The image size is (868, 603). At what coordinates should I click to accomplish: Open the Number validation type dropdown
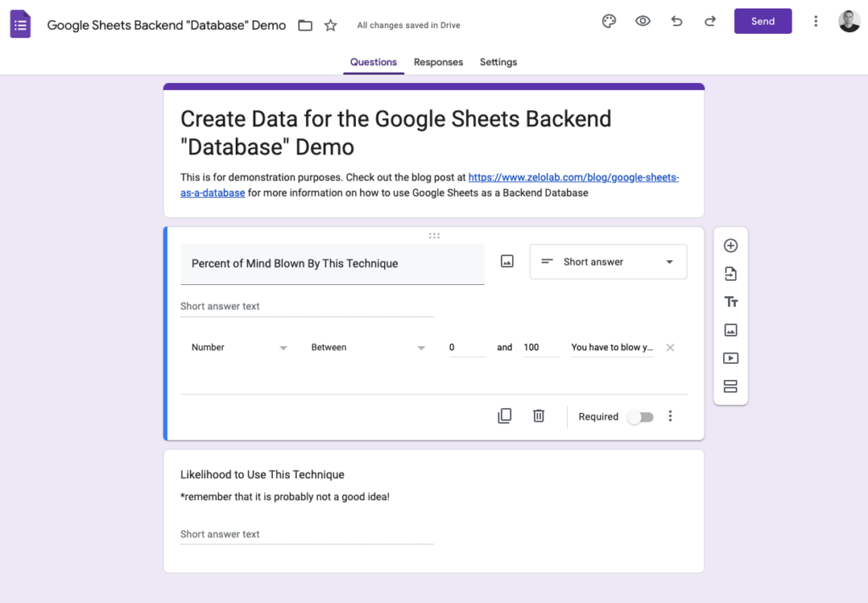239,348
